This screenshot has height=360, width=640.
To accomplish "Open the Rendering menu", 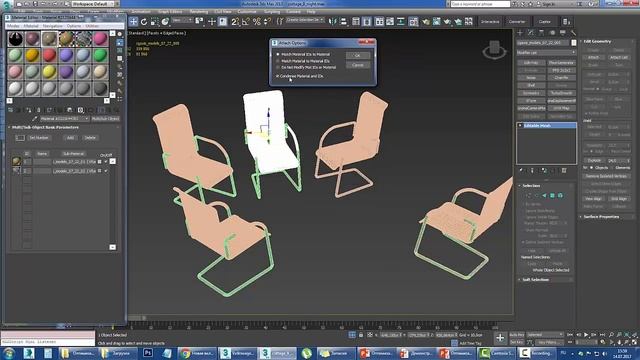I will 198,11.
